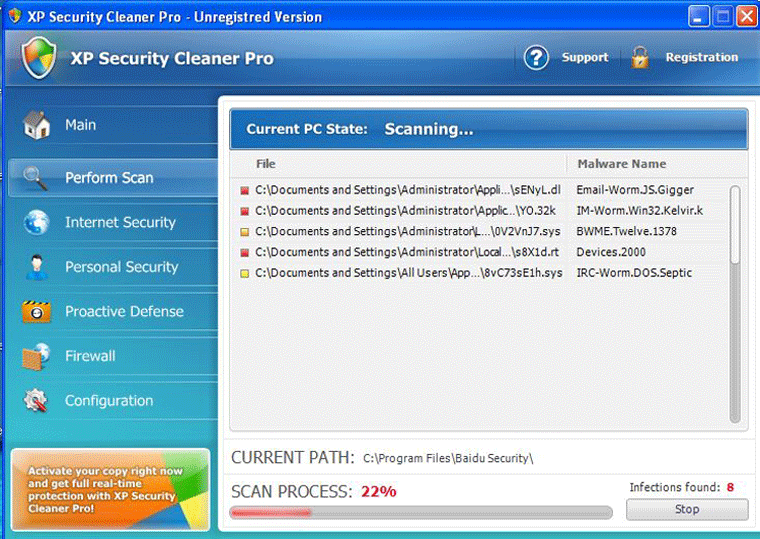Click the results list vertical scrollbar
The height and width of the screenshot is (539, 760).
tap(736, 300)
